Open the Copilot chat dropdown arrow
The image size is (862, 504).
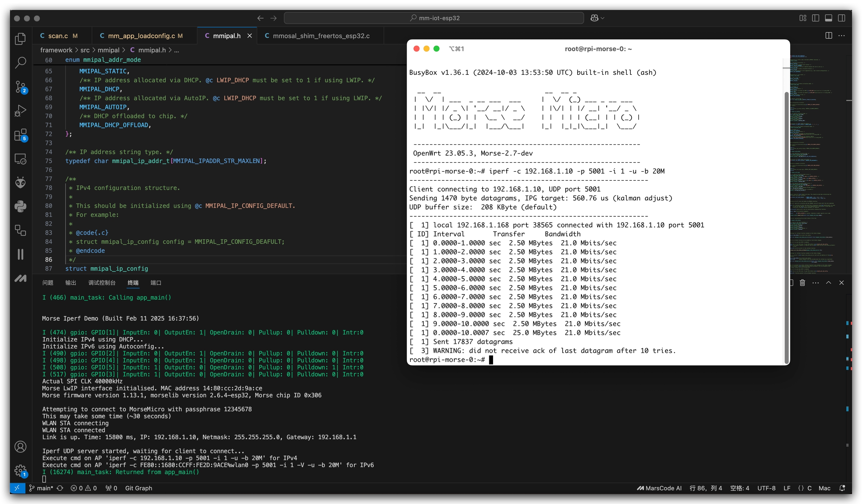602,18
